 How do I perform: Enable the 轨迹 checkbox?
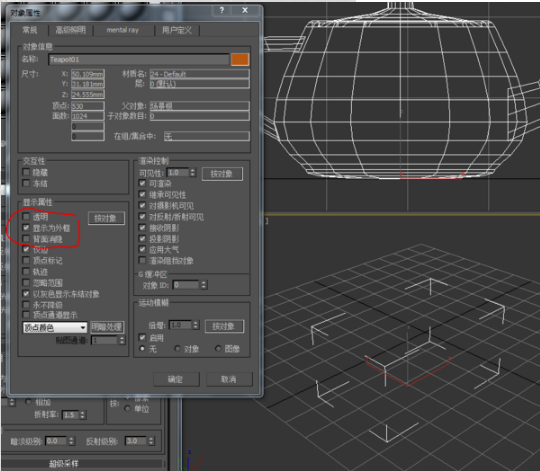click(x=26, y=271)
